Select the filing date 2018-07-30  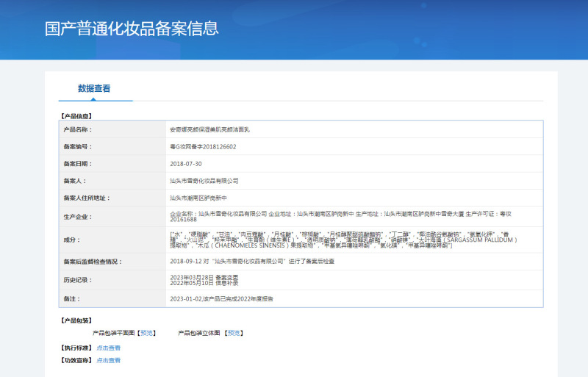pyautogui.click(x=186, y=164)
